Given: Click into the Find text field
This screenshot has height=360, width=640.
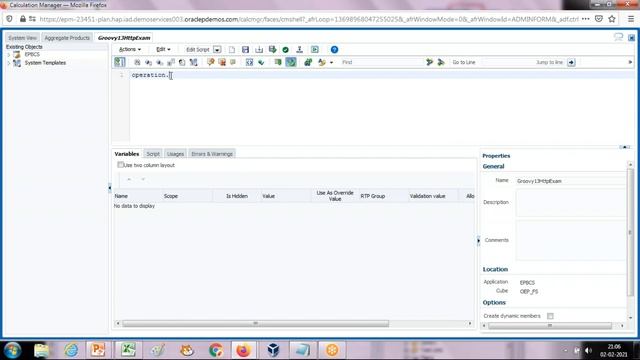Looking at the screenshot, I should pyautogui.click(x=382, y=62).
